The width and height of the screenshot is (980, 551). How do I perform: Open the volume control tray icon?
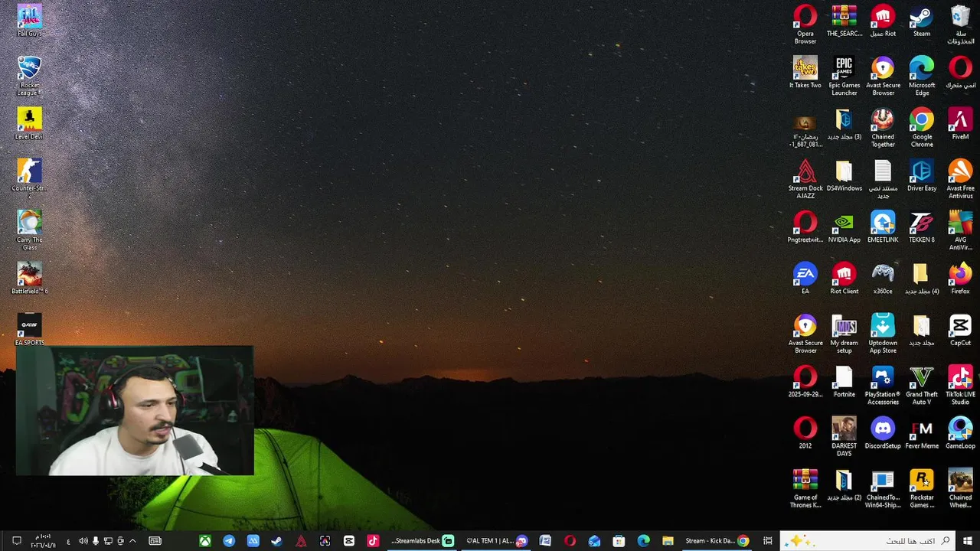83,541
